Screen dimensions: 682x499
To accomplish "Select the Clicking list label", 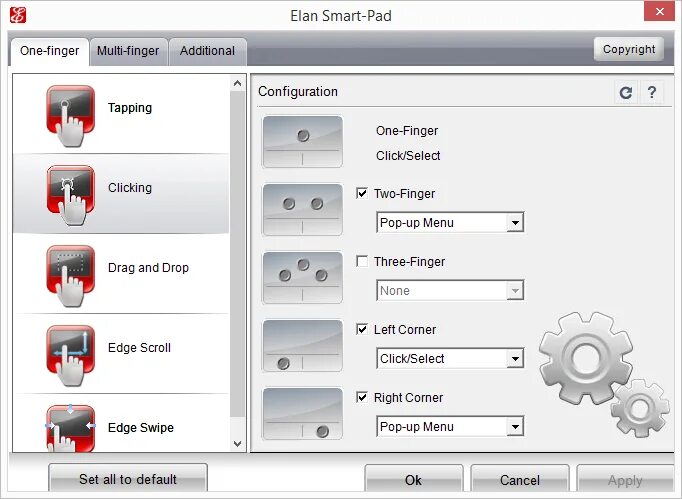I will (x=130, y=188).
